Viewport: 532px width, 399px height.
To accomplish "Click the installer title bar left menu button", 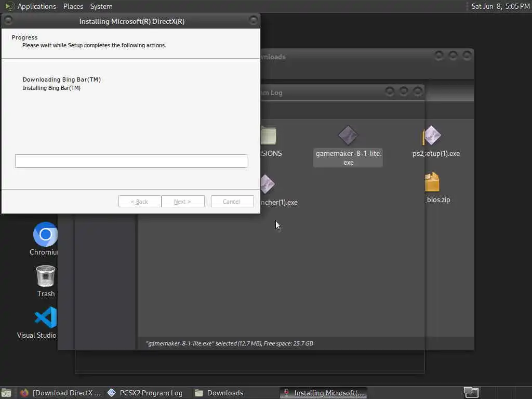I will click(8, 20).
